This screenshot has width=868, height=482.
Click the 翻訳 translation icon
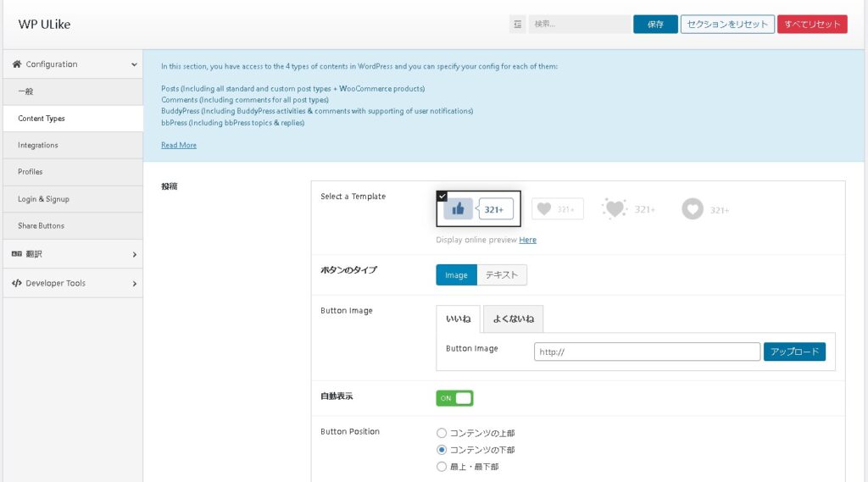(x=17, y=254)
